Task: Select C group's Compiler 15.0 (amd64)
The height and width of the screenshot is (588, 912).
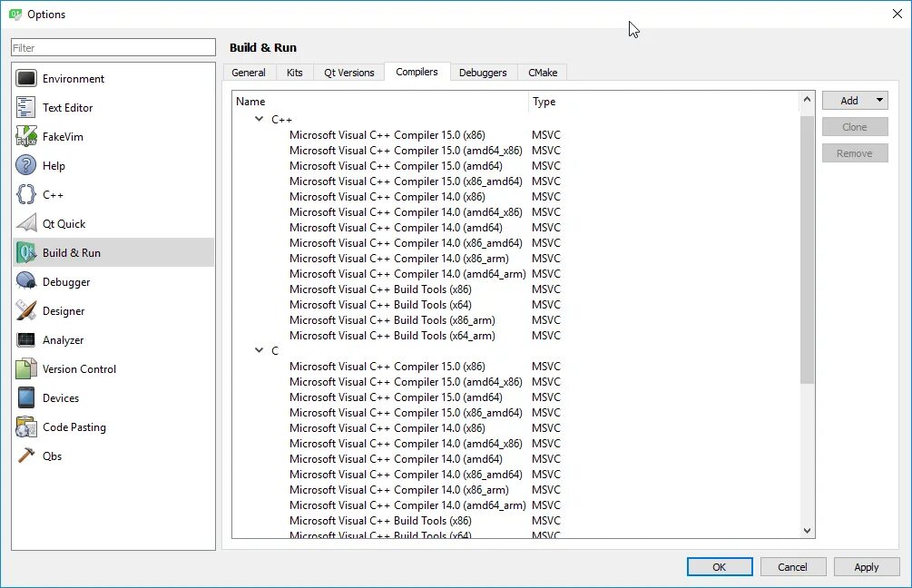Action: (396, 397)
